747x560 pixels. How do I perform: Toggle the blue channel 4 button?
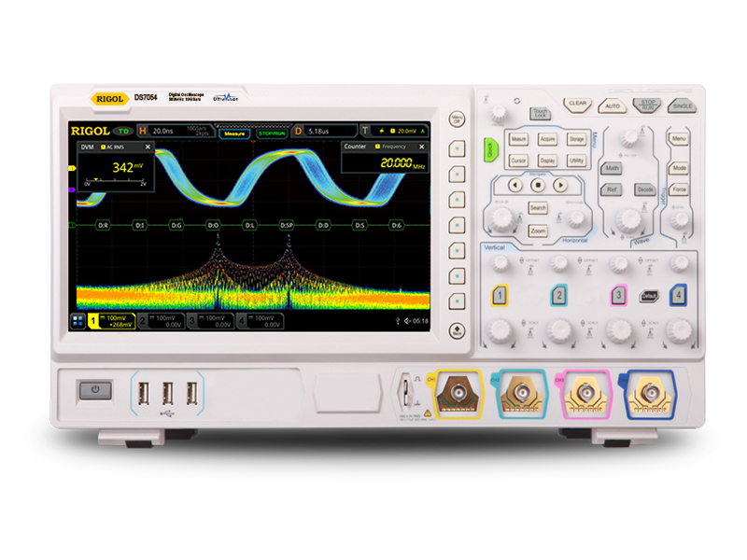point(679,296)
